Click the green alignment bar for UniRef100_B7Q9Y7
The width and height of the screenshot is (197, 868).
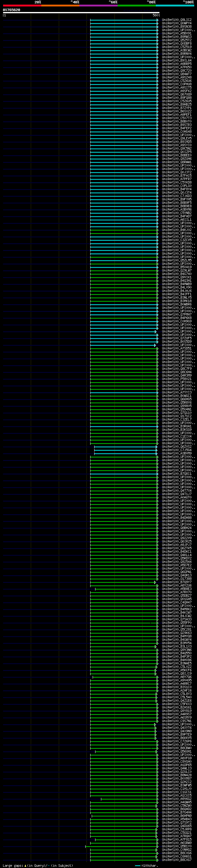123,583
